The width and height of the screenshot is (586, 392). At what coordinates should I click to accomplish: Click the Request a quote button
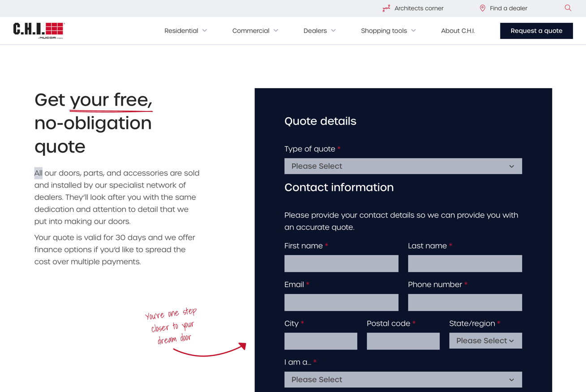coord(536,30)
